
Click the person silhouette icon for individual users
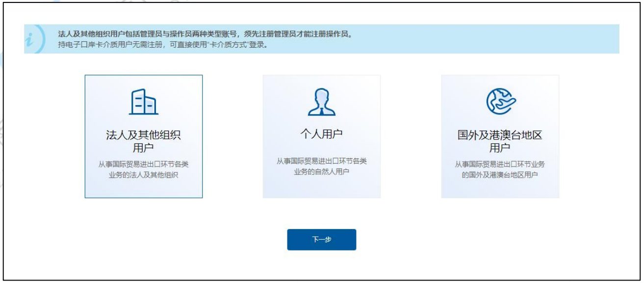[x=321, y=103]
